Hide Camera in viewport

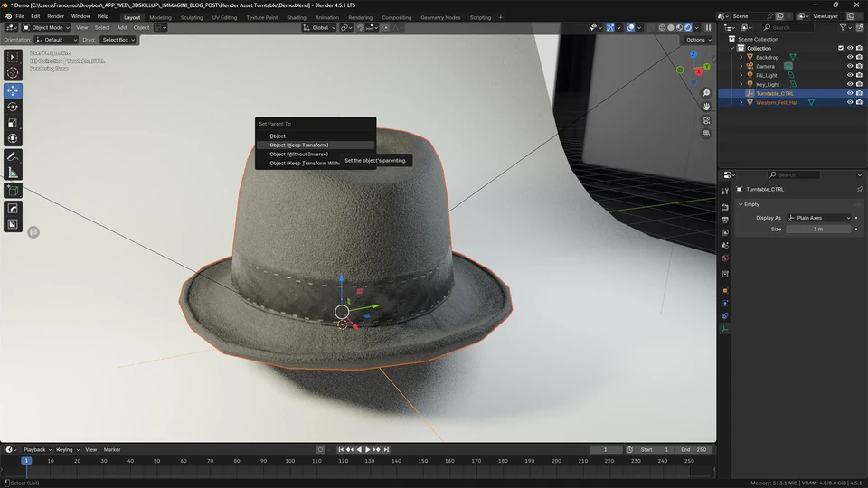click(850, 66)
